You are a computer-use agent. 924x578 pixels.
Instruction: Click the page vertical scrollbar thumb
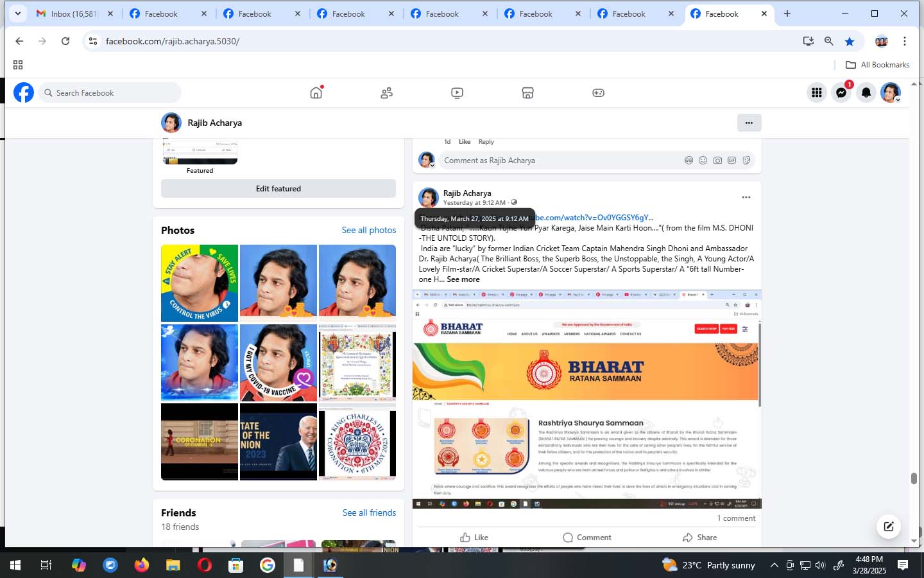coord(914,478)
